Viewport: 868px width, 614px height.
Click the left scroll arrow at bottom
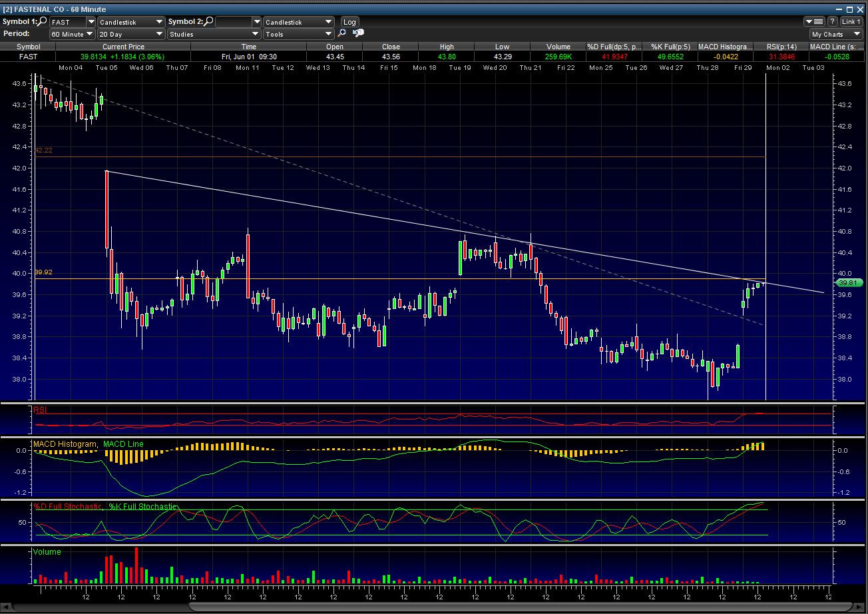coord(6,607)
